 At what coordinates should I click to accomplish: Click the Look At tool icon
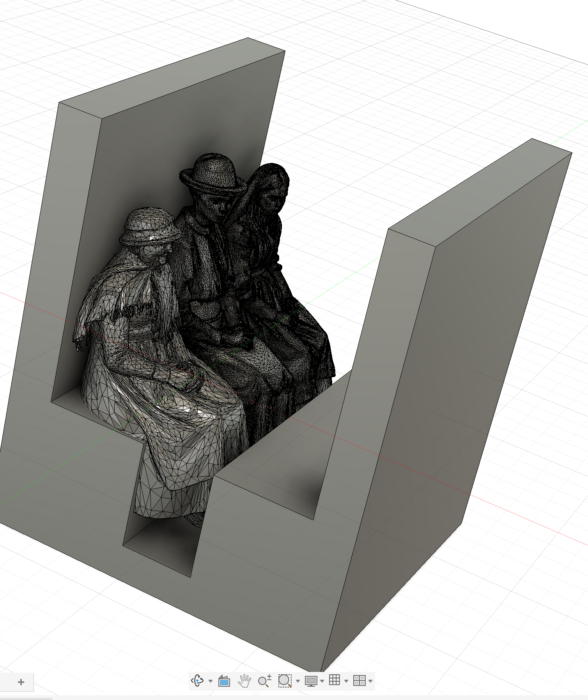224,681
